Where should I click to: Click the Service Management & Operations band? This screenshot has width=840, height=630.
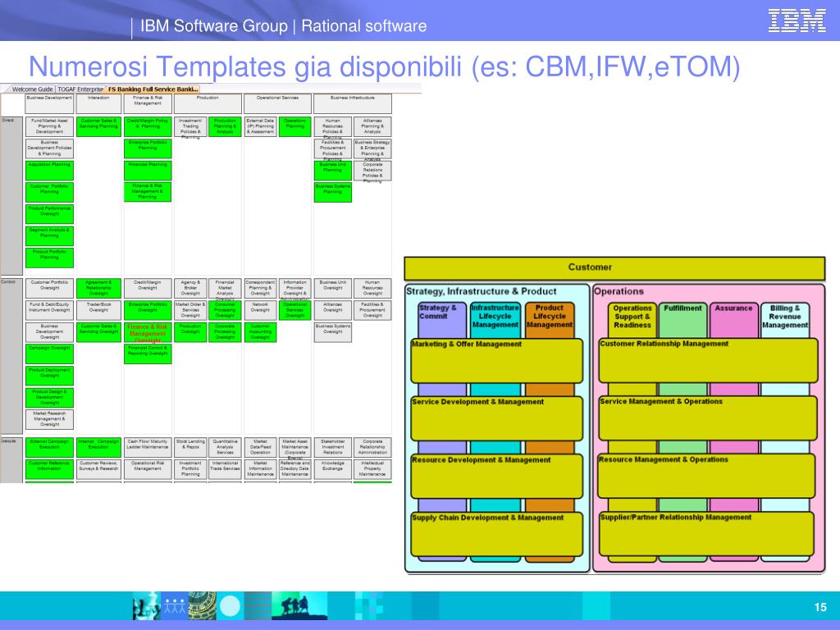708,418
